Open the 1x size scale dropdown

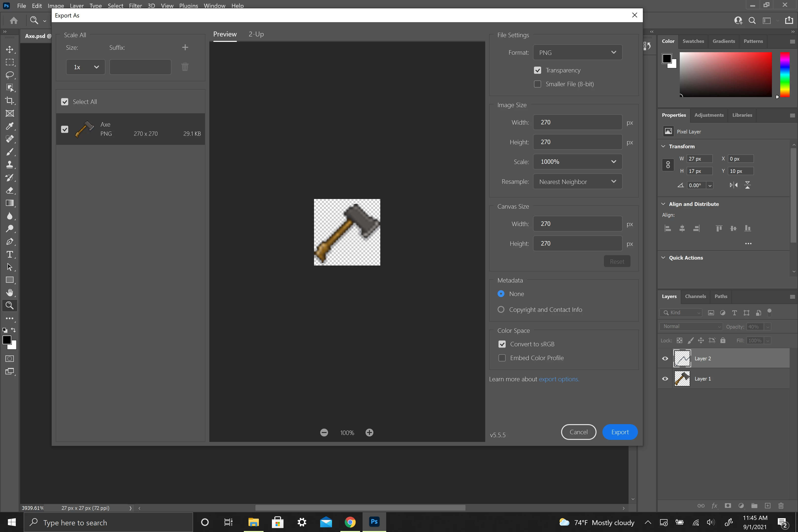point(85,67)
